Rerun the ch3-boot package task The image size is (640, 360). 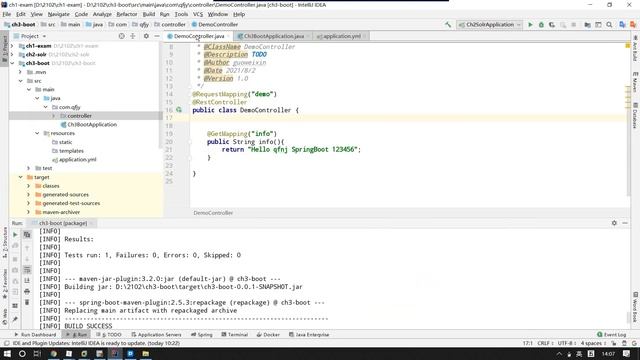(x=15, y=235)
